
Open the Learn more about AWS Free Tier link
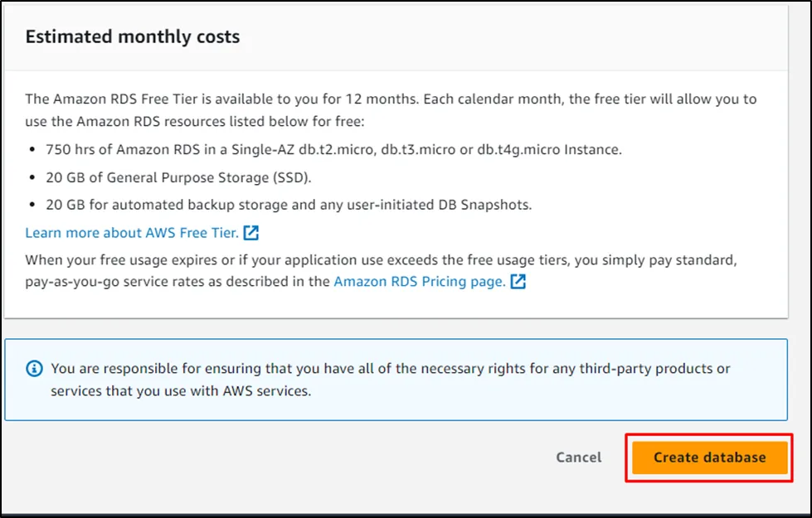132,233
